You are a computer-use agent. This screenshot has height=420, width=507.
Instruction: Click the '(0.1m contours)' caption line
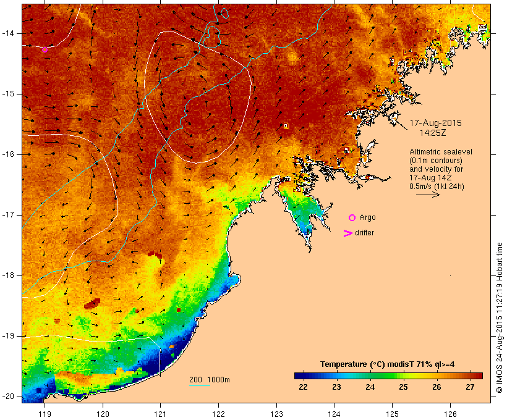[x=436, y=161]
